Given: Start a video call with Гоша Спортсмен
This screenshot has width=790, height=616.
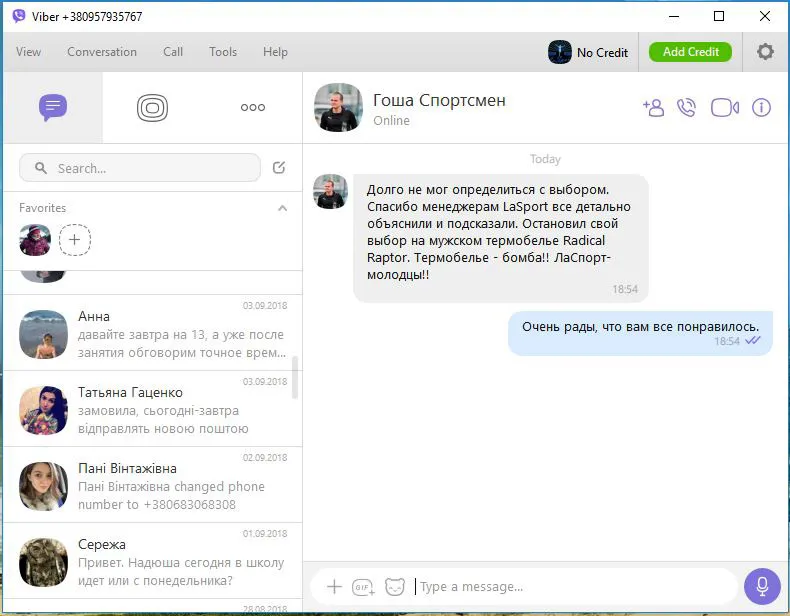Looking at the screenshot, I should coord(725,107).
